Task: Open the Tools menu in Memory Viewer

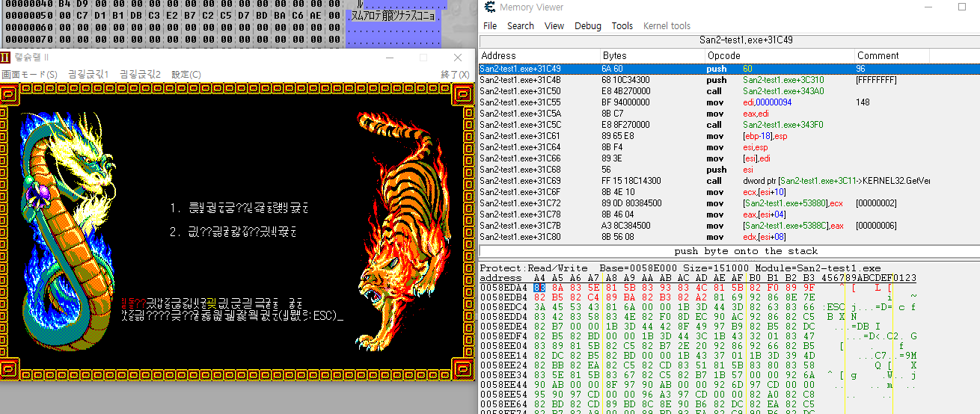Action: tap(622, 25)
